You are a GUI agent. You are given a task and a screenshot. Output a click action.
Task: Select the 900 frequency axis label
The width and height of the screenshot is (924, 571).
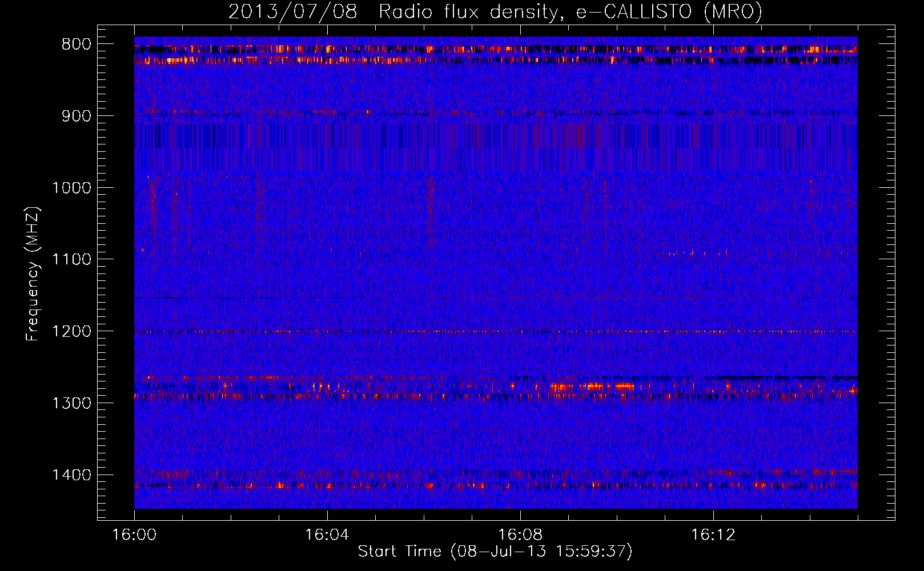(x=77, y=116)
